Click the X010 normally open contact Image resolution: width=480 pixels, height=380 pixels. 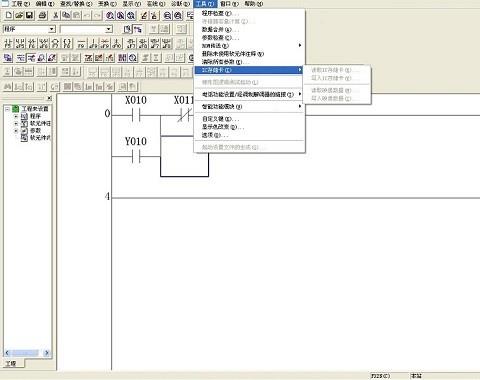pos(136,115)
